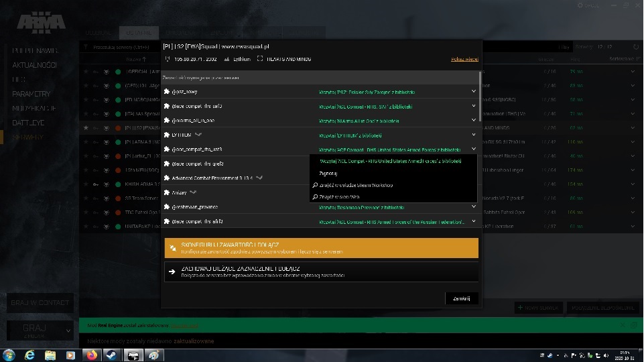This screenshot has width=644, height=362.
Task: Open Firefox from the taskbar
Action: click(92, 355)
